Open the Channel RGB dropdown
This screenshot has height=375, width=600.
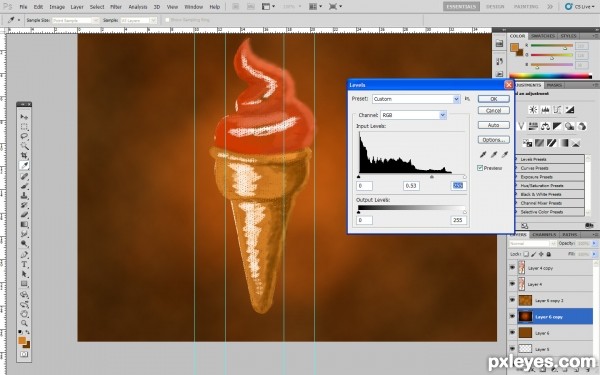point(443,115)
